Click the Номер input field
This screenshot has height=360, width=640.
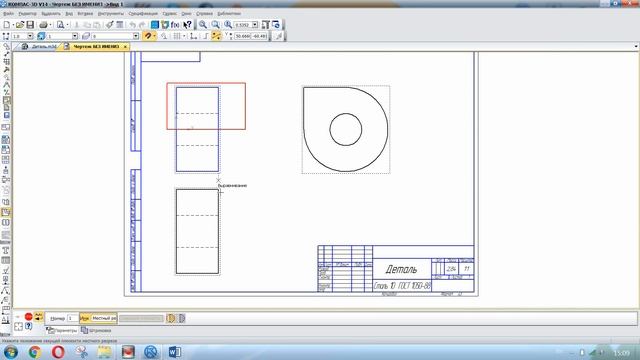click(73, 318)
